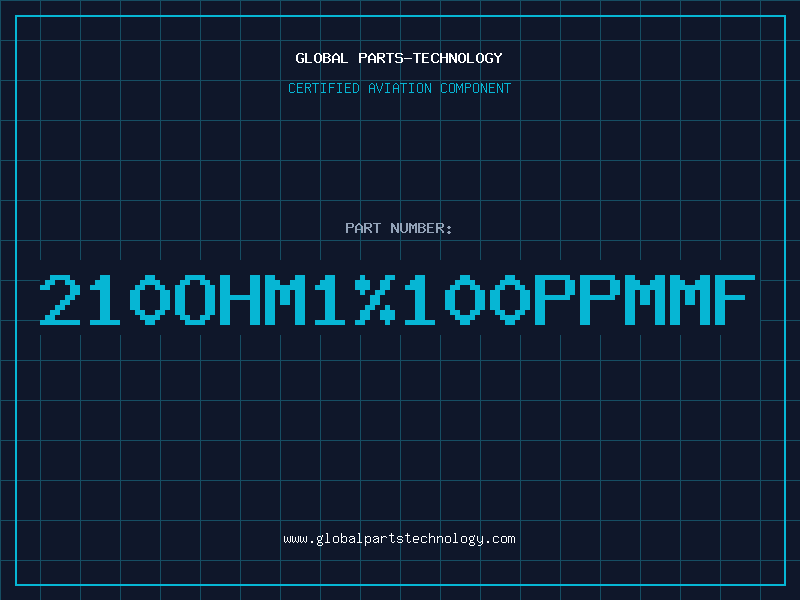Select the part number 2100HM1%100PPMMF
This screenshot has height=600, width=800.
[397, 299]
